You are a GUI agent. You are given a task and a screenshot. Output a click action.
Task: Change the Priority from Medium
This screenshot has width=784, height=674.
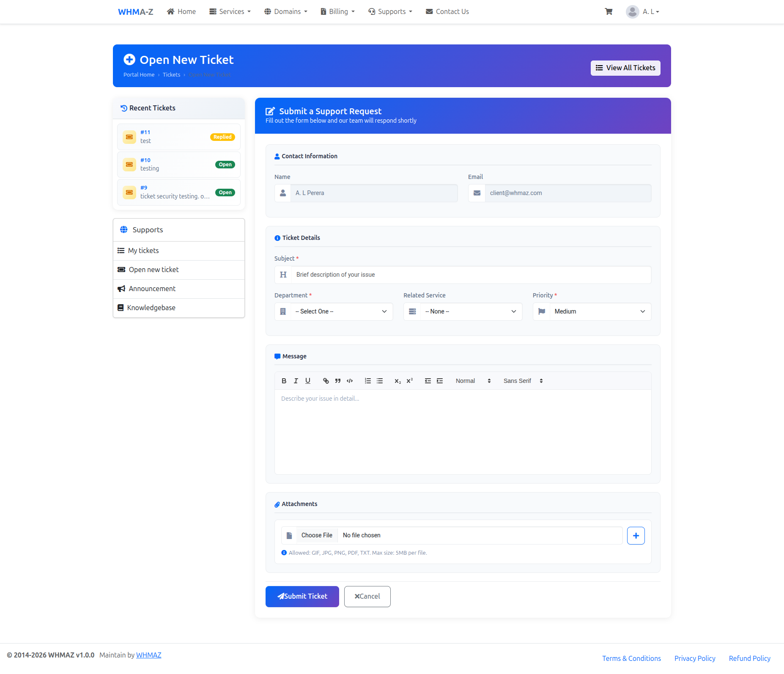[592, 311]
